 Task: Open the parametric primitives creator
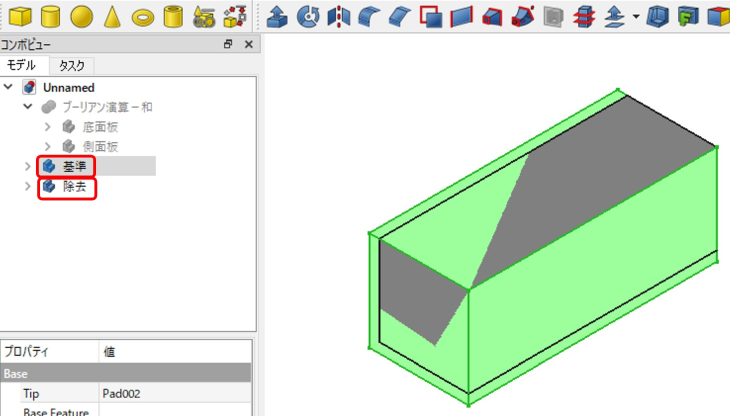pos(204,17)
